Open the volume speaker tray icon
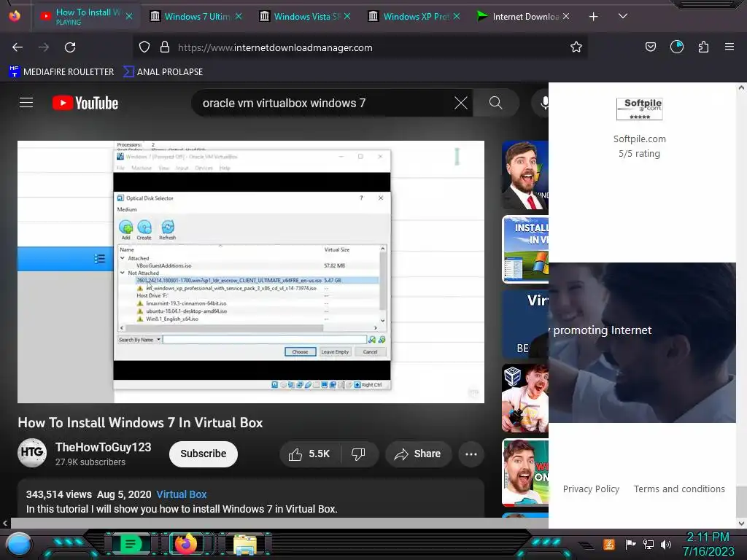747x560 pixels. point(666,544)
